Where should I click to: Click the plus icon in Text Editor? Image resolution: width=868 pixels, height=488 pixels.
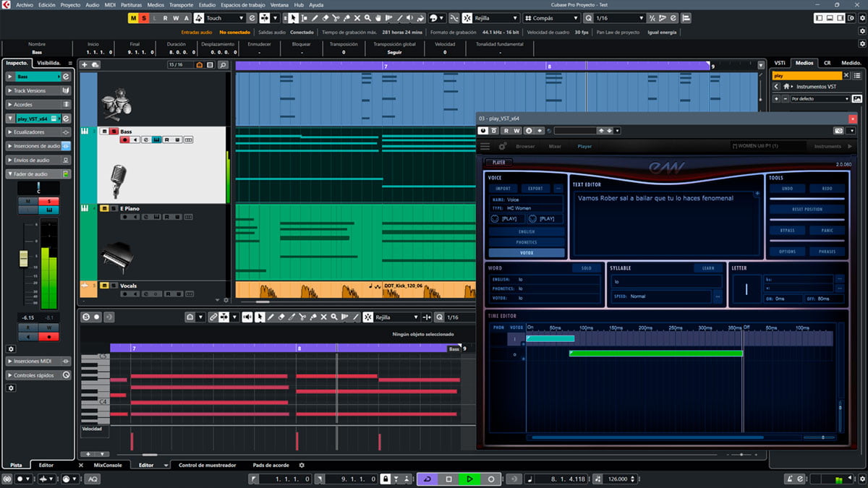(x=757, y=194)
